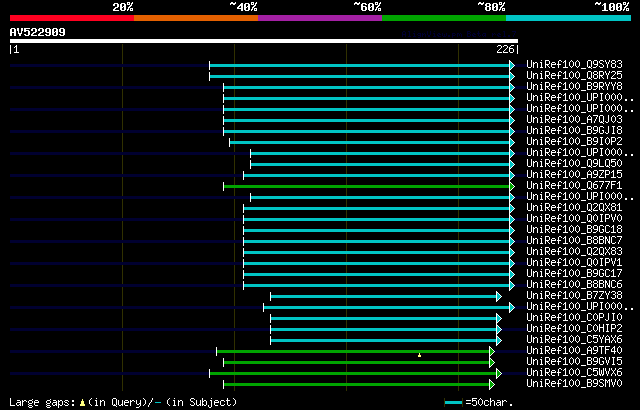This screenshot has height=410, width=640.
Task: Click the '=50char.' scale text
Action: click(489, 403)
